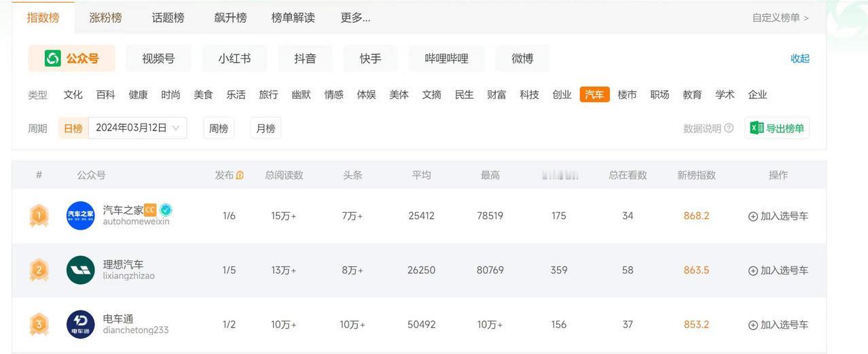Image resolution: width=868 pixels, height=354 pixels.
Task: Filter by the 时尚 category
Action: pos(170,94)
